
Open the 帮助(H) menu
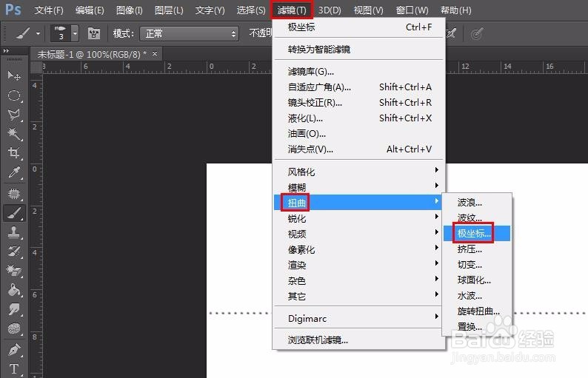coord(455,10)
